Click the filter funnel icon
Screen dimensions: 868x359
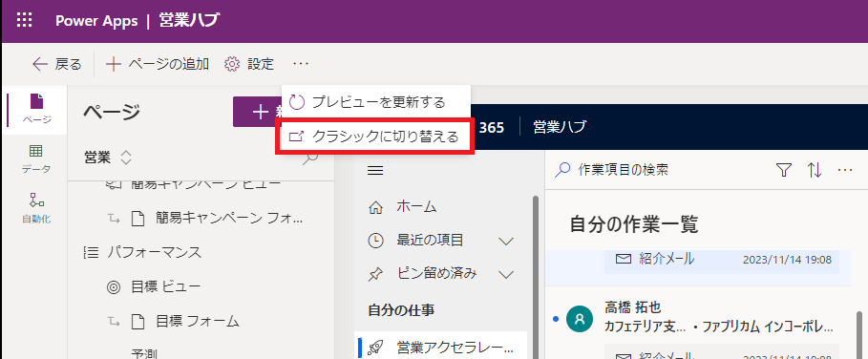point(783,170)
